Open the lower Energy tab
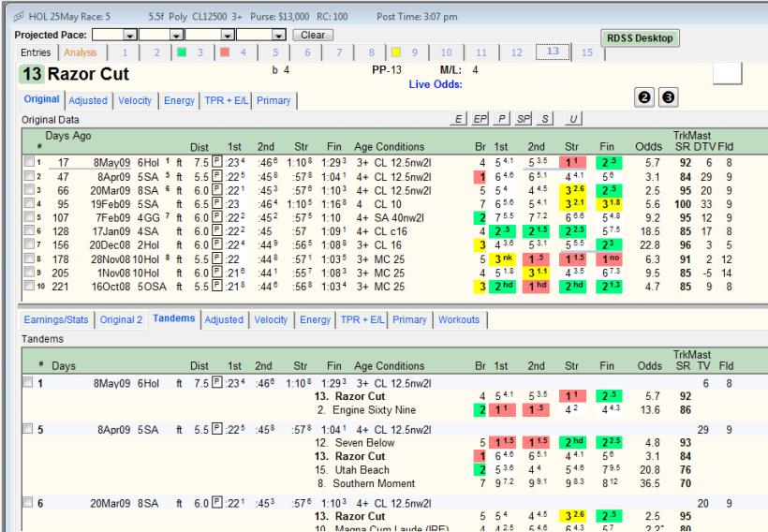 (x=315, y=320)
